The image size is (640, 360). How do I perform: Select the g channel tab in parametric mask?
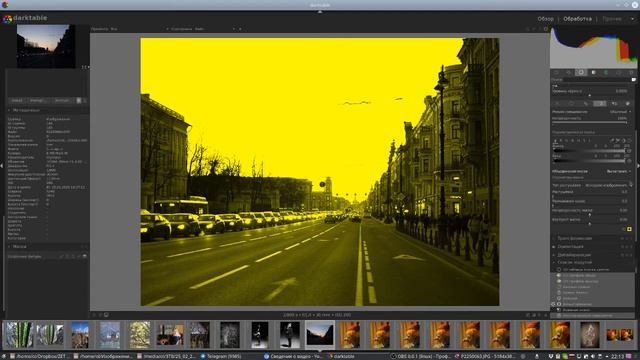[x=555, y=140]
